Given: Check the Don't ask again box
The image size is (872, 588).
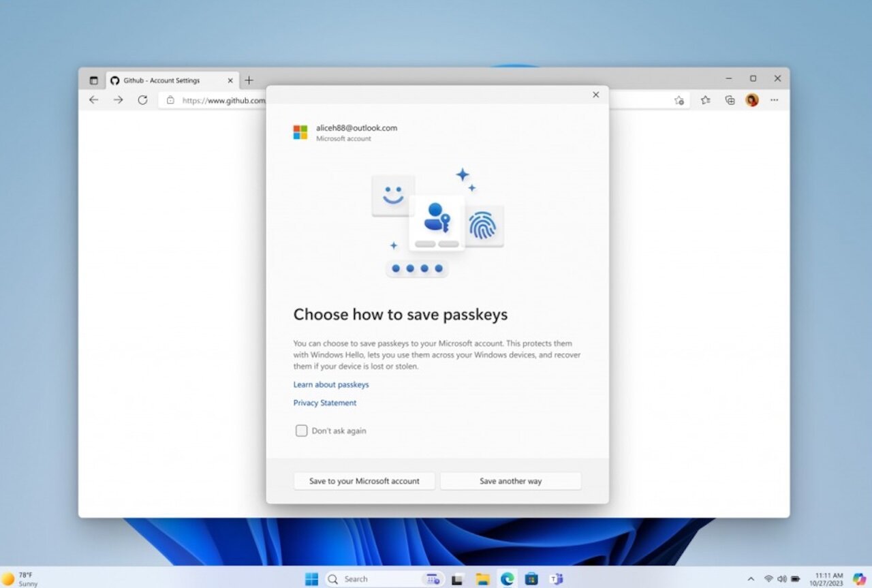Looking at the screenshot, I should [x=301, y=431].
